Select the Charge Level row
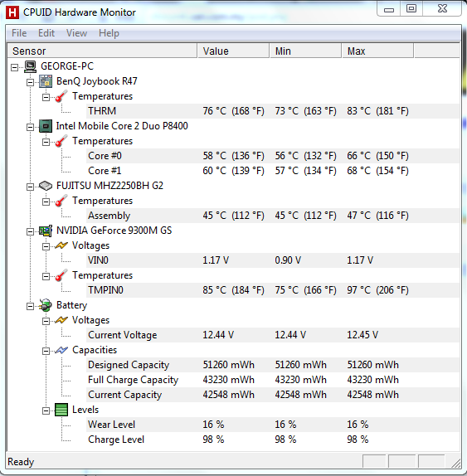 tap(273, 440)
